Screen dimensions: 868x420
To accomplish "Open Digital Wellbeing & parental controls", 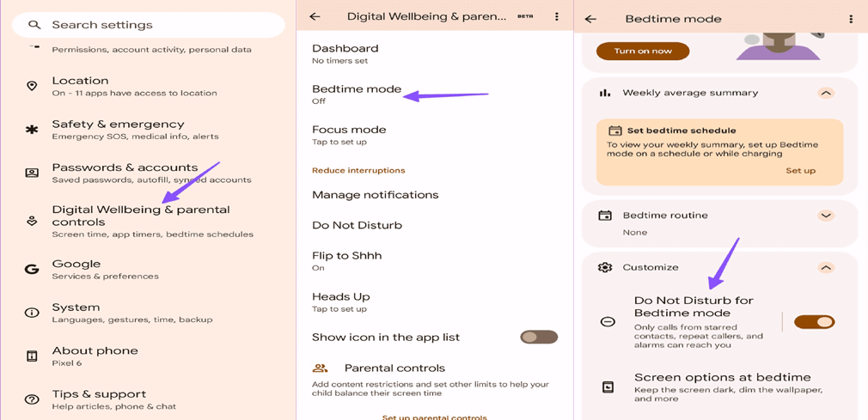I will 148,222.
